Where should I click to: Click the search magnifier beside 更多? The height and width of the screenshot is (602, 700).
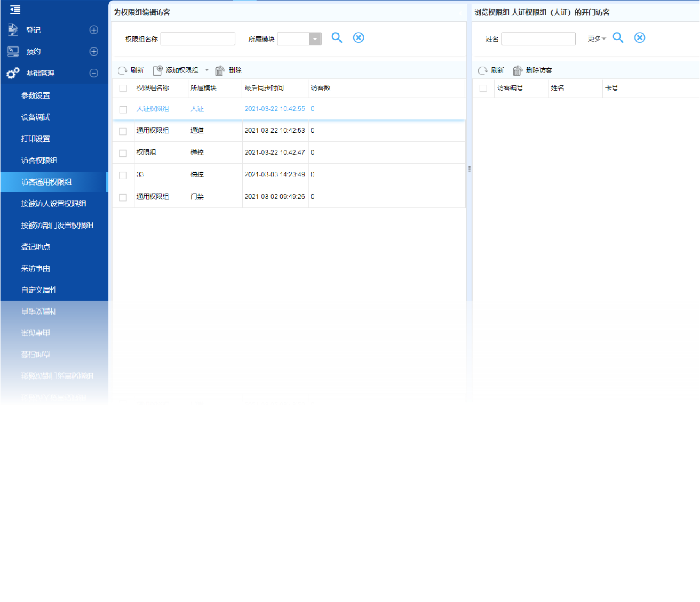tap(618, 38)
